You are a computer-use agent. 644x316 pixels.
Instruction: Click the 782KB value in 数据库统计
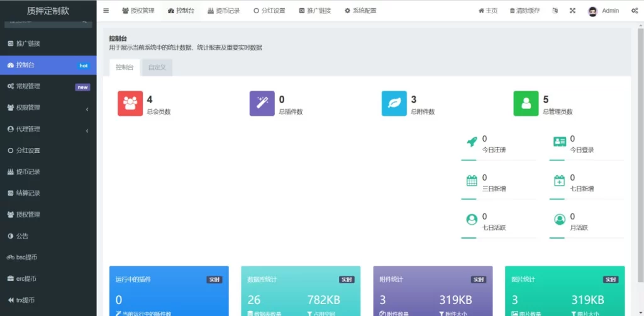coord(324,300)
